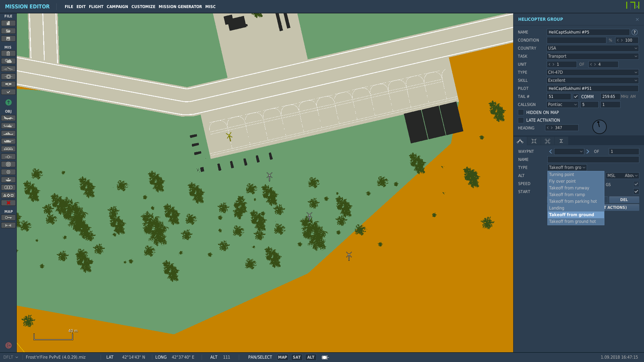Open the CALLSIGN dropdown showing Pontiac

point(562,105)
